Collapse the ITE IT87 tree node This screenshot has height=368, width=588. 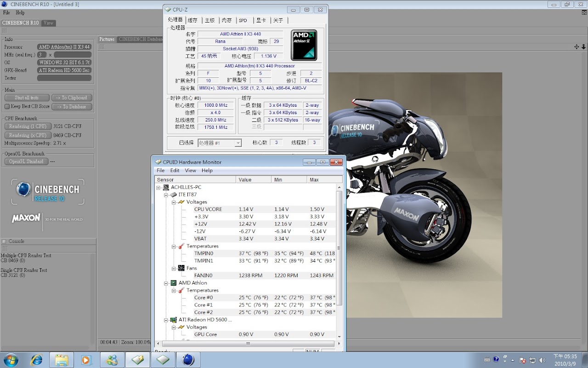[166, 195]
